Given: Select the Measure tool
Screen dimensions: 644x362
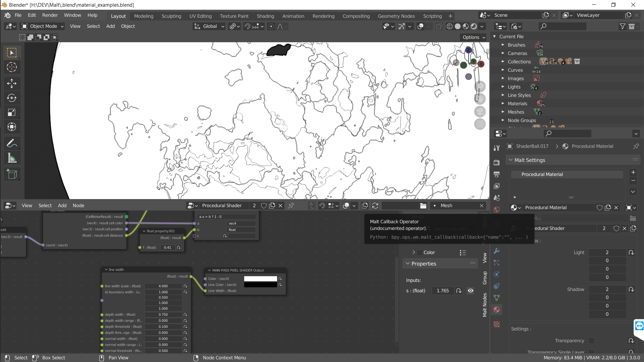Looking at the screenshot, I should (x=12, y=158).
